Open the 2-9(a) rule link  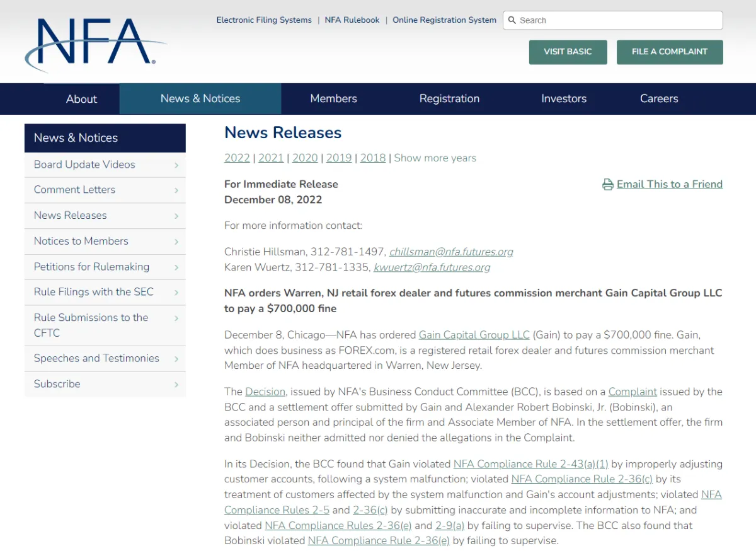pos(450,525)
